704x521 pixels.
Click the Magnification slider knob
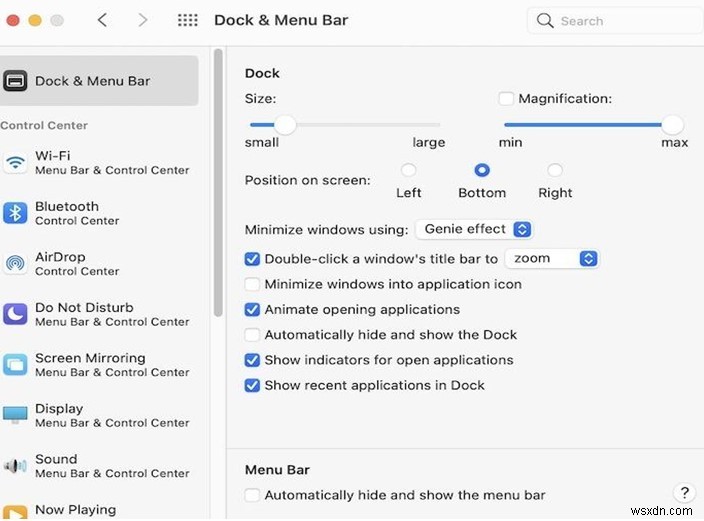click(672, 125)
